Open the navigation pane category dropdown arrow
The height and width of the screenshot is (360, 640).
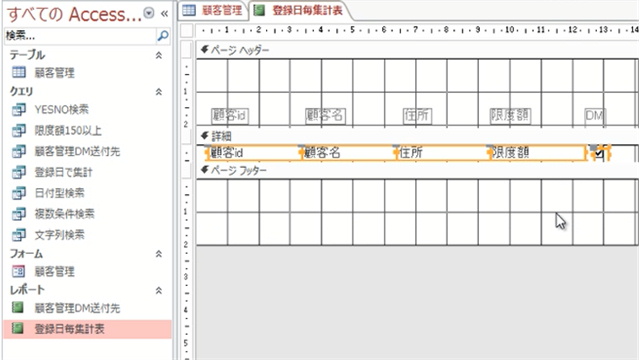pyautogui.click(x=149, y=13)
